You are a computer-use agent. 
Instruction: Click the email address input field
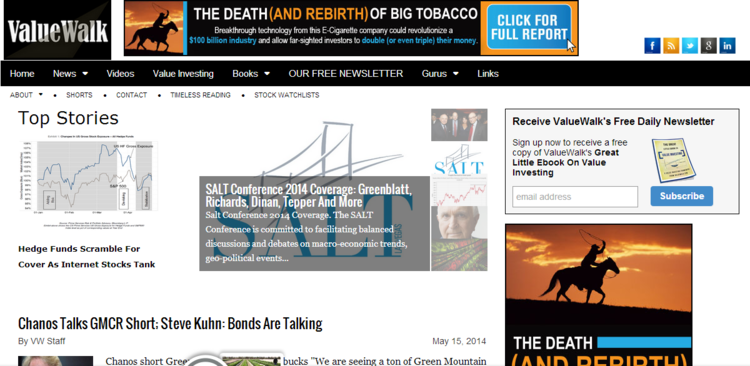coord(575,197)
